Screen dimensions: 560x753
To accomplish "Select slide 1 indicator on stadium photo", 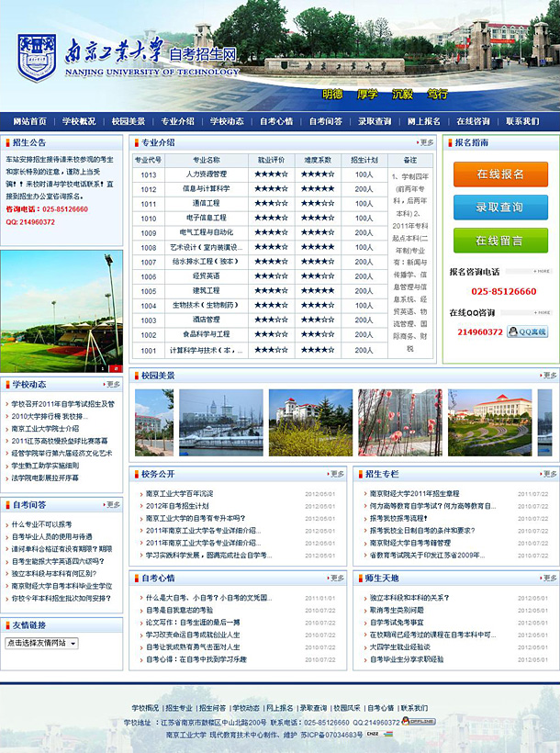I will 103,368.
